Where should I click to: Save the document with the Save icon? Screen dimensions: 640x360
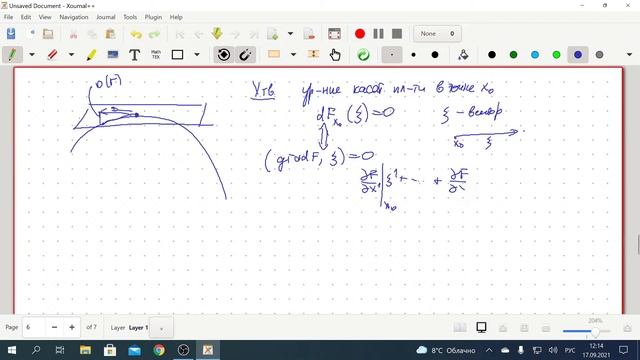[11, 33]
